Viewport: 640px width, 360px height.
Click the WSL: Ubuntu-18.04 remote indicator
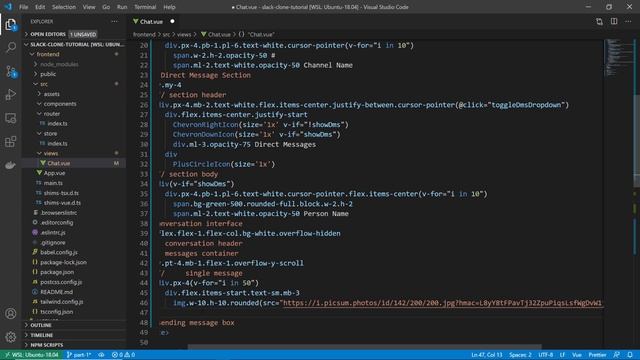tap(31, 355)
